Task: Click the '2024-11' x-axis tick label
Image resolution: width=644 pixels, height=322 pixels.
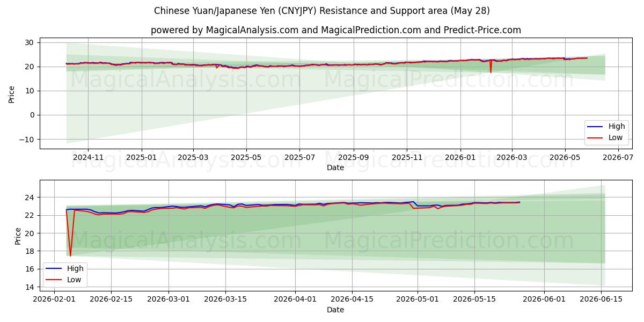Action: (88, 157)
